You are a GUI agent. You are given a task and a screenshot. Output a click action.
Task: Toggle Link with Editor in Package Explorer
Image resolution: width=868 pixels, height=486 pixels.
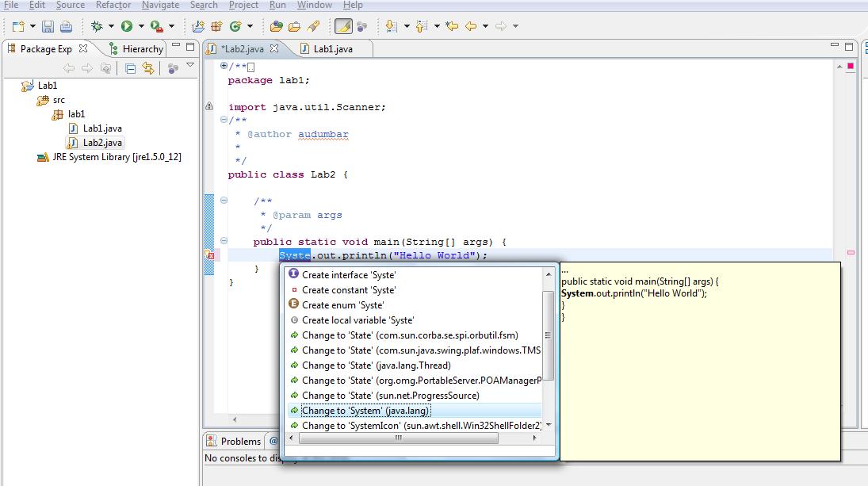click(x=148, y=68)
